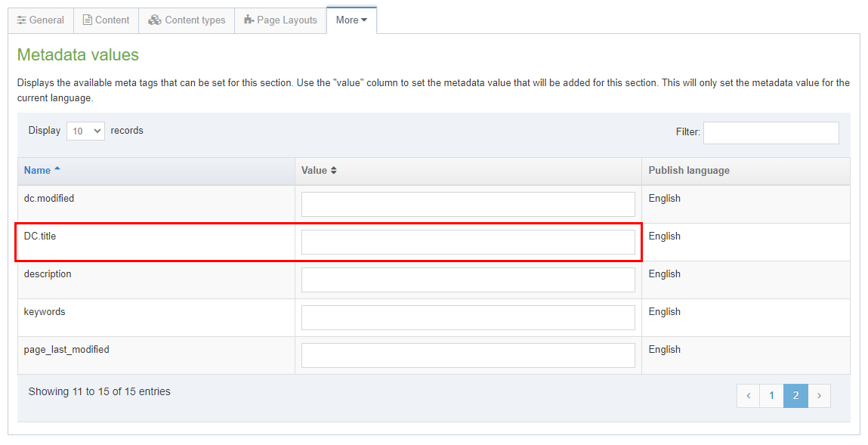Click the right chevron to view next page
Screen dimensions: 868x445
click(x=820, y=395)
